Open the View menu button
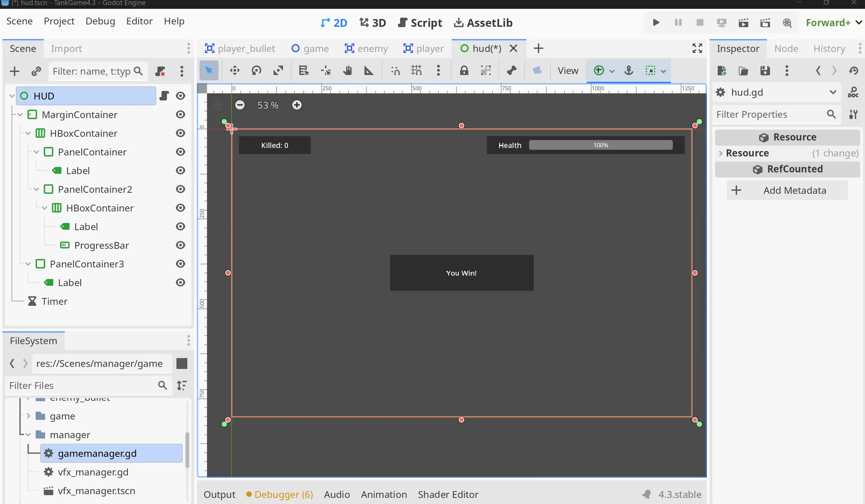This screenshot has width=865, height=504. [x=568, y=70]
